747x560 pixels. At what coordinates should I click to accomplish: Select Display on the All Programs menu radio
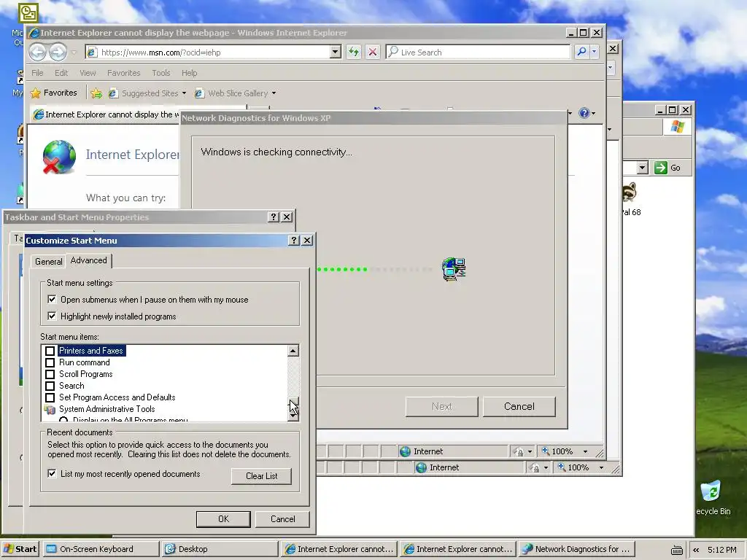click(63, 420)
